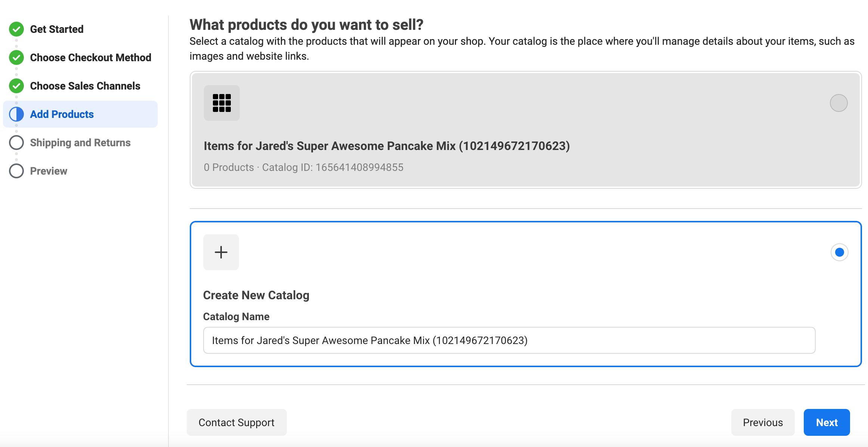
Task: Select the Create New Catalog radio button
Action: tap(839, 252)
